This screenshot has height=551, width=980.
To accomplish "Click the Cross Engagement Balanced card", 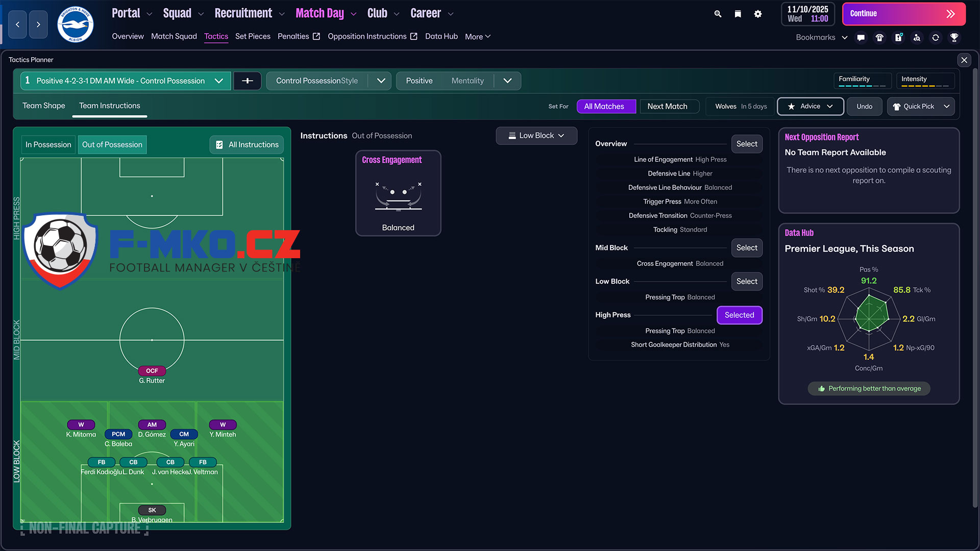I will tap(398, 193).
